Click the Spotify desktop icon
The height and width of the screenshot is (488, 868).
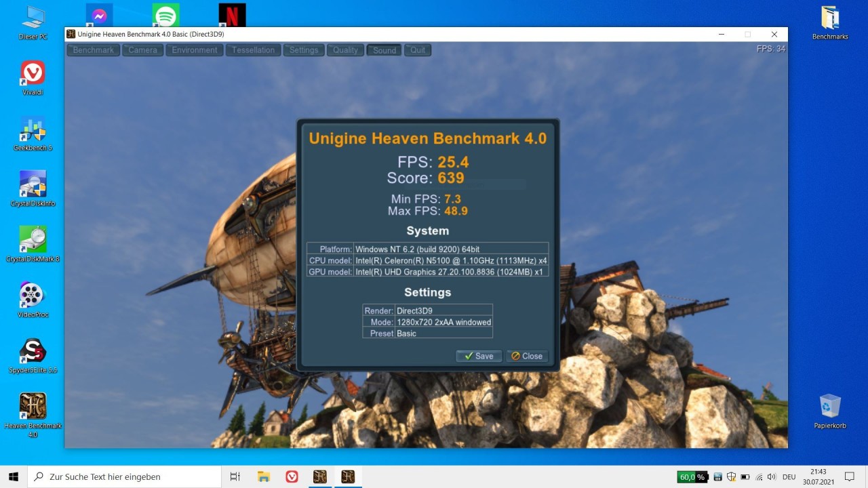[165, 15]
